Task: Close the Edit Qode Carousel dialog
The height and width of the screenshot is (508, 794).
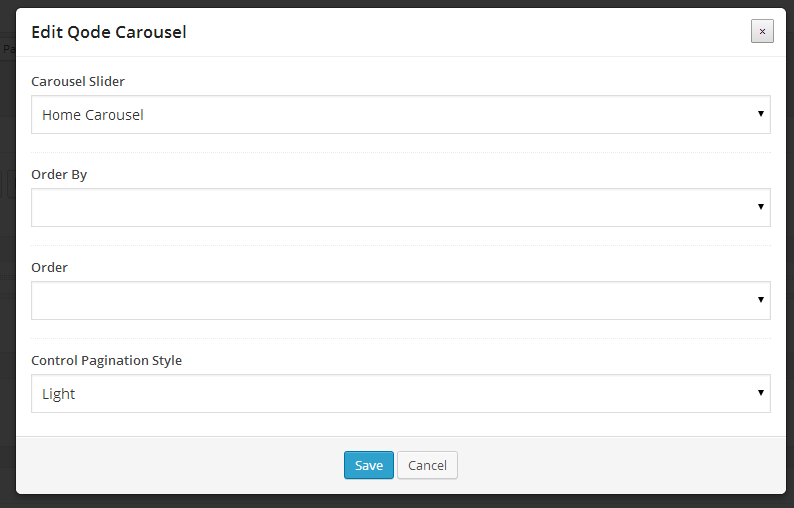Action: 762,32
